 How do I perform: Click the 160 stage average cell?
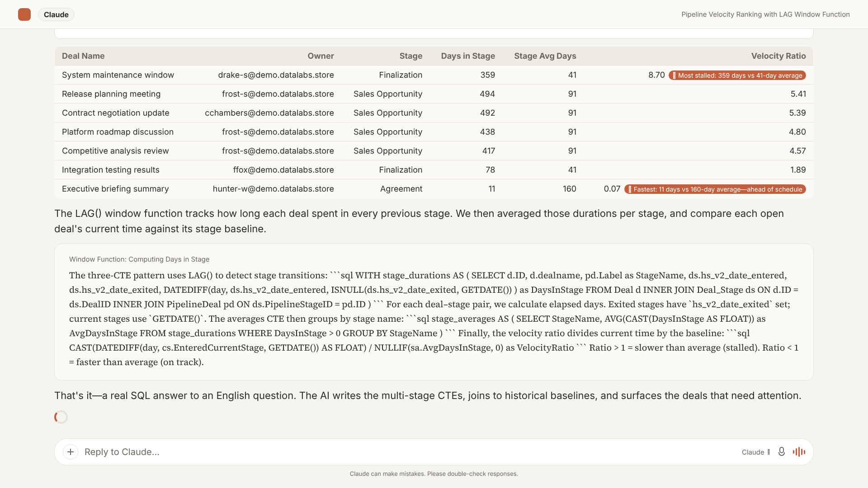[x=569, y=189]
